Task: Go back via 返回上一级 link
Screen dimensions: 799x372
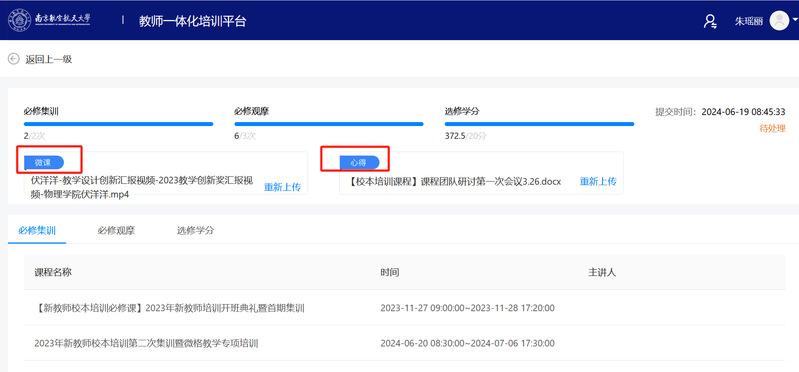Action: click(x=49, y=59)
